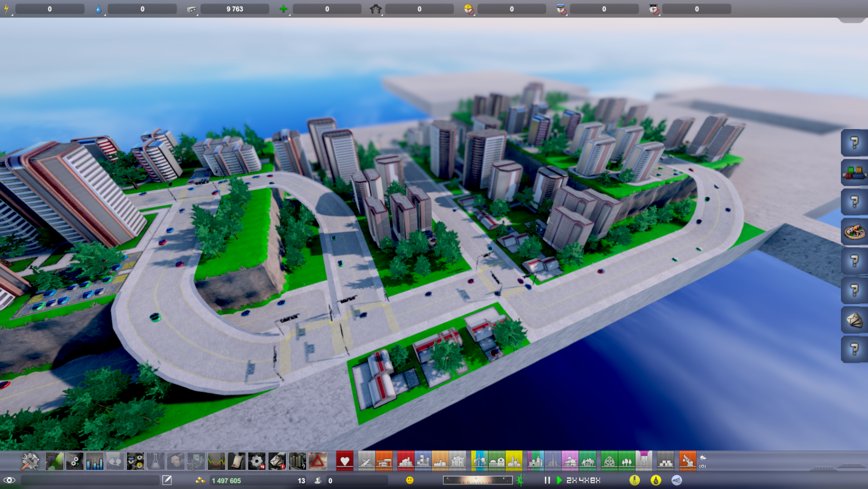Open the parks and trees build category
The height and width of the screenshot is (489, 868).
click(x=626, y=461)
